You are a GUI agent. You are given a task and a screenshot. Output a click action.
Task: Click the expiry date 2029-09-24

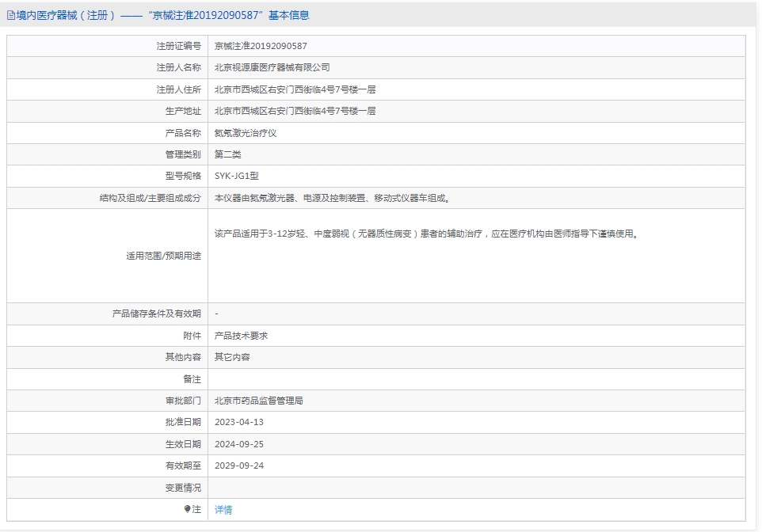tap(239, 465)
